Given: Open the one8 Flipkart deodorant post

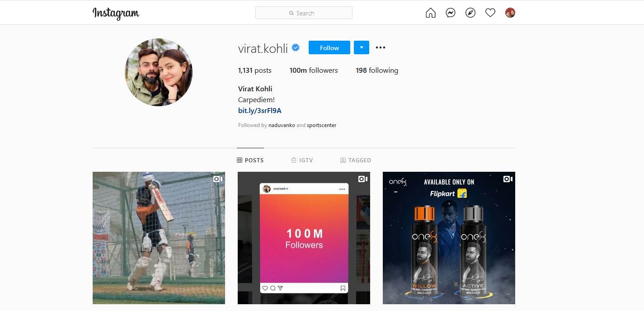Looking at the screenshot, I should coord(449,238).
